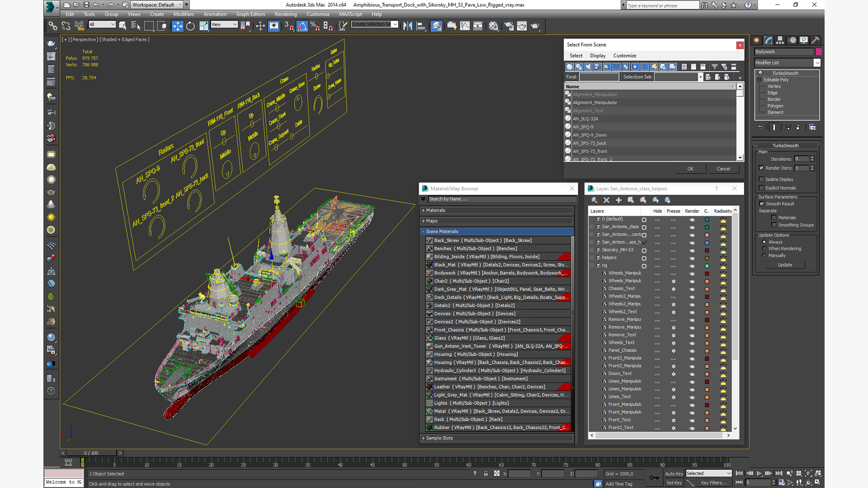This screenshot has width=868, height=488.
Task: Open the Modifier List dropdown
Action: (787, 63)
